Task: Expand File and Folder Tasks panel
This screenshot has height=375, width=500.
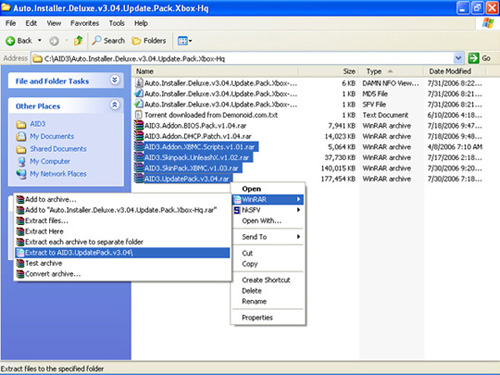Action: tap(114, 80)
